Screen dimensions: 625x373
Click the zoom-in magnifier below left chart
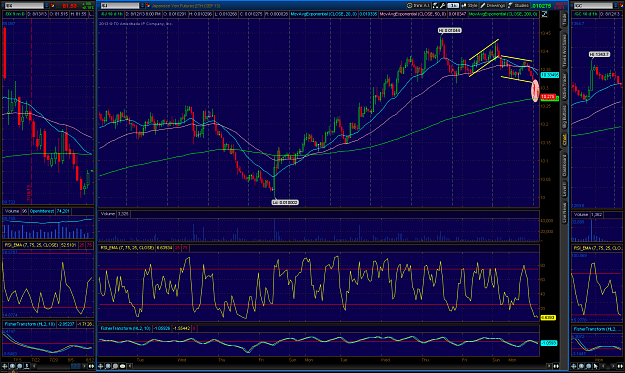point(12,366)
